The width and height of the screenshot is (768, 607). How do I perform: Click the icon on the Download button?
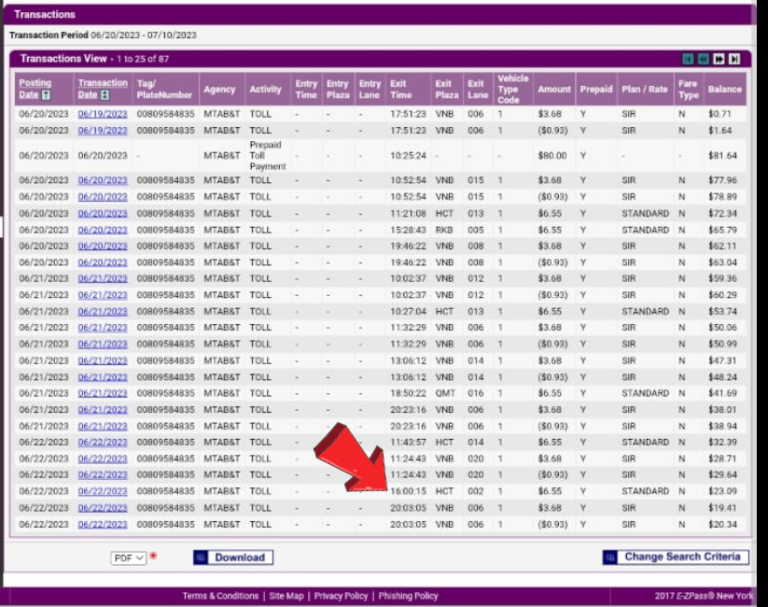(201, 557)
